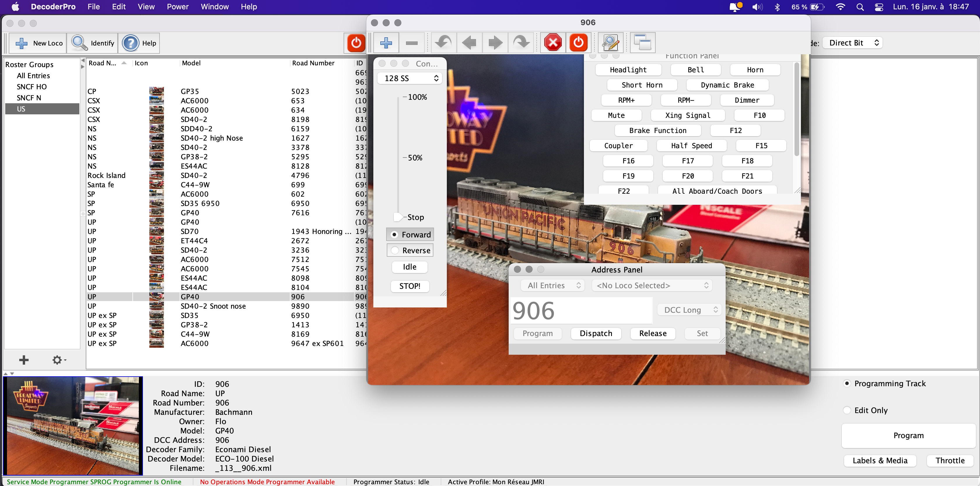Collapse the roster groups pane arrow

[x=83, y=60]
